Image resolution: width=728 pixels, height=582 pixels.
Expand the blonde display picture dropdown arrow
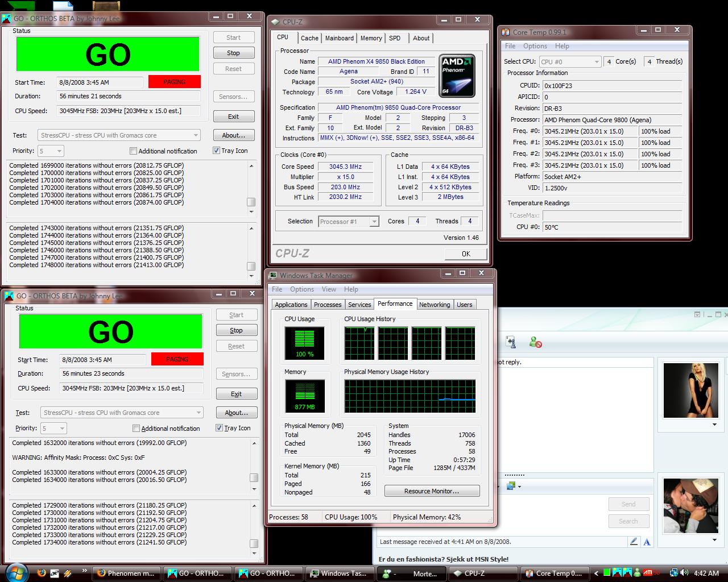714,425
